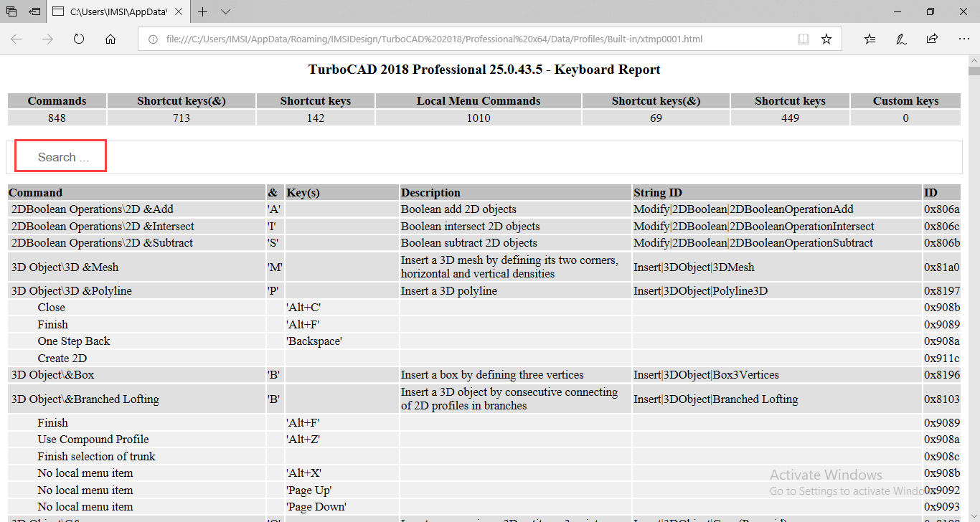Click the 0x806a ID cell
The height and width of the screenshot is (522, 980).
942,209
